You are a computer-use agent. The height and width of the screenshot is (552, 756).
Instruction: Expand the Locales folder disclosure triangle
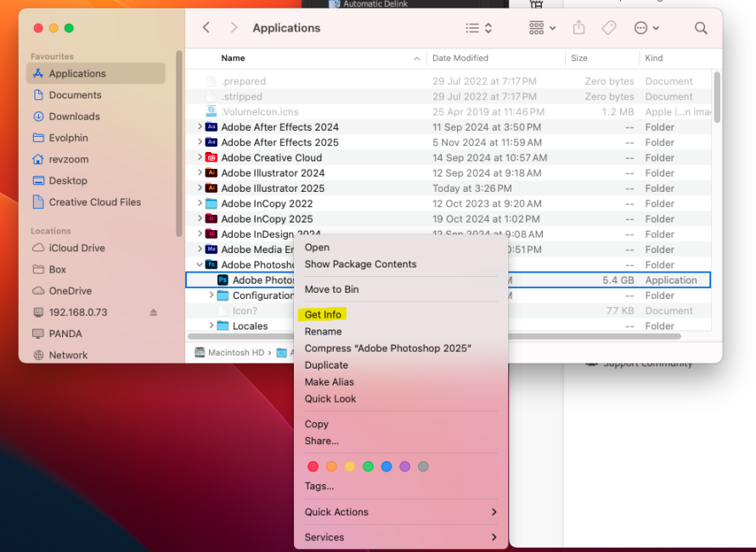[x=212, y=326]
